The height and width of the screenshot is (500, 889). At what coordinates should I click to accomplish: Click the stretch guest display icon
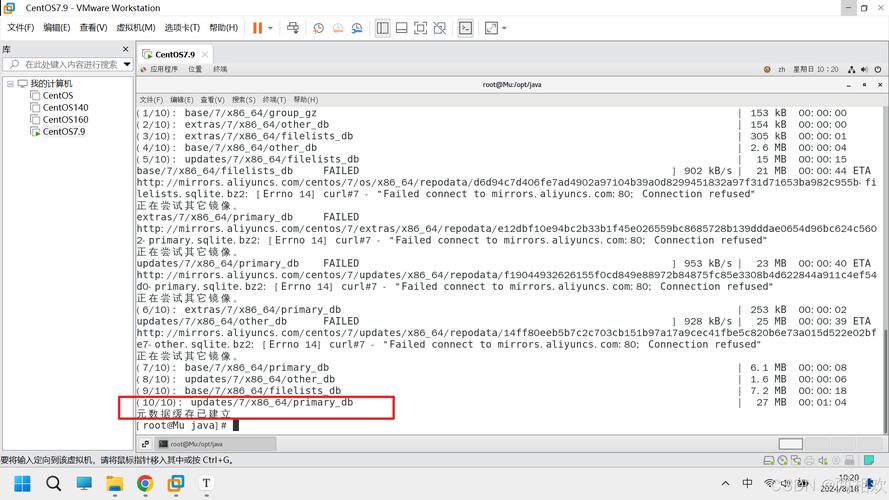click(491, 28)
